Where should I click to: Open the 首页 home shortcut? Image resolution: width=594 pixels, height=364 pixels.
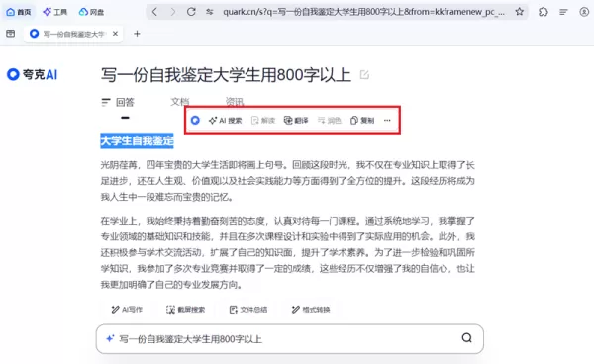pyautogui.click(x=19, y=12)
